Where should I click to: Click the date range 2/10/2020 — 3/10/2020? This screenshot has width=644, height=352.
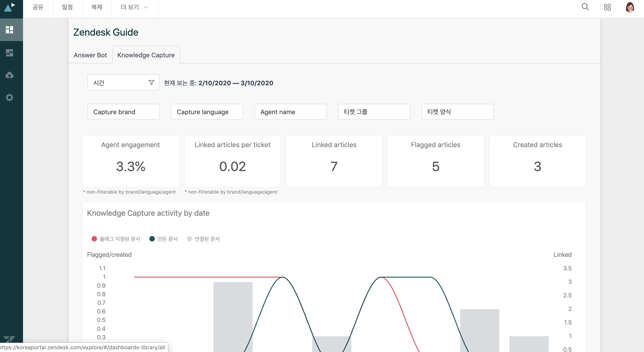point(236,83)
